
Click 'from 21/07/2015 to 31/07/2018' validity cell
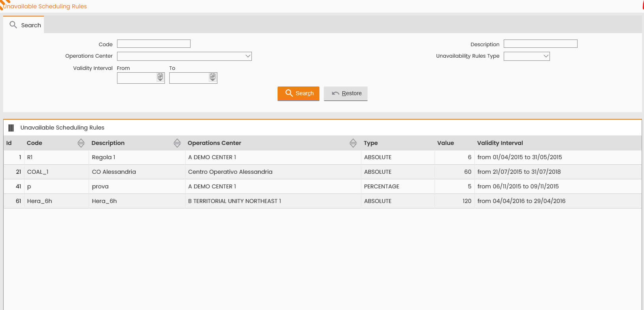558,172
